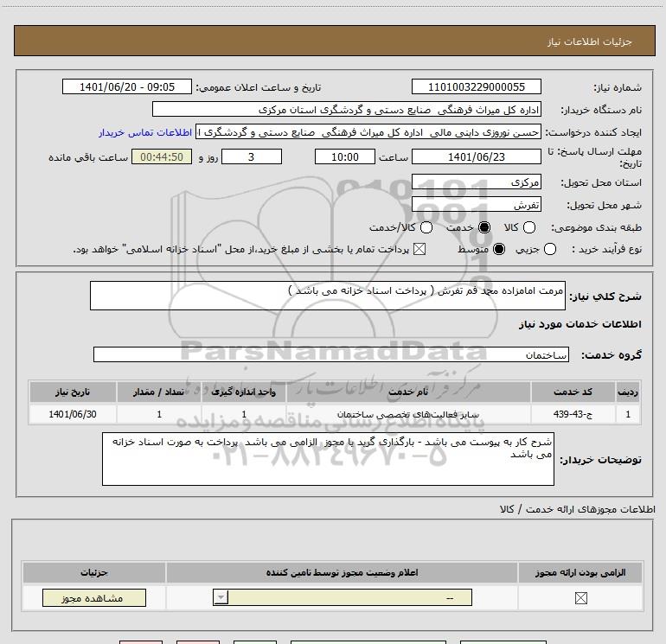Click the الزامی بودن ارائه مجوز header

(580, 572)
